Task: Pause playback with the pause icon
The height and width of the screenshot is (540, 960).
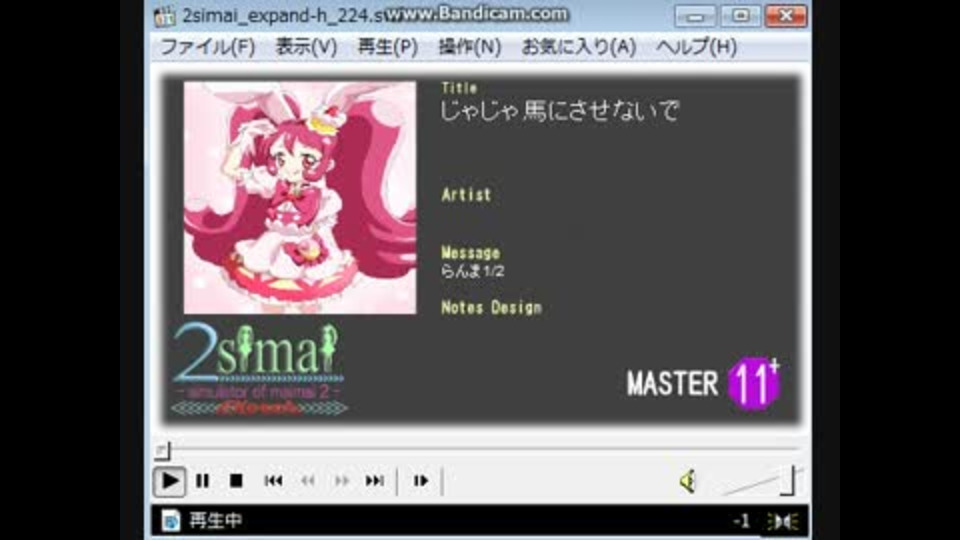Action: coord(203,481)
